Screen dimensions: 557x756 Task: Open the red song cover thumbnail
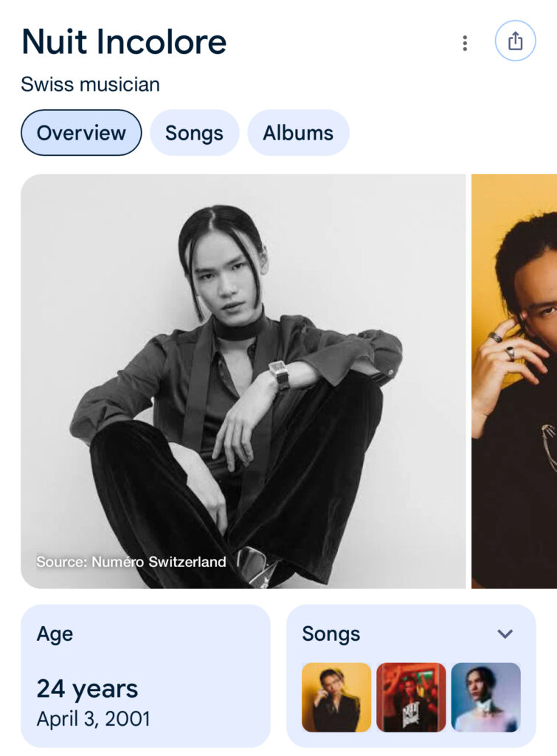point(411,697)
